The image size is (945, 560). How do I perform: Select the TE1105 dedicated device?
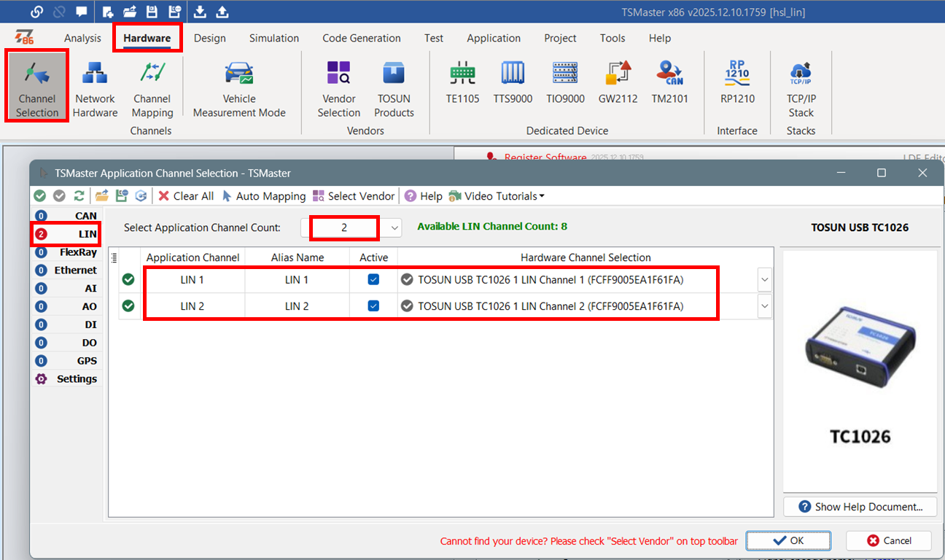pyautogui.click(x=462, y=82)
